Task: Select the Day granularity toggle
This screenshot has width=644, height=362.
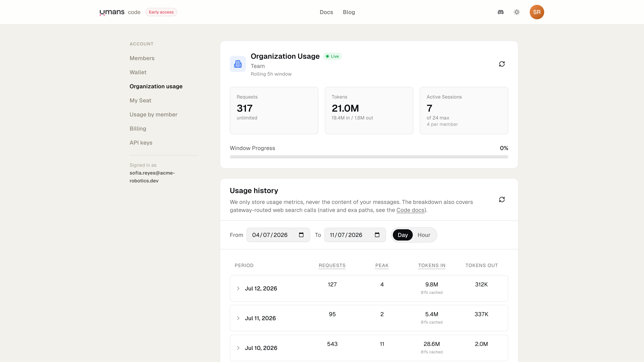Action: 402,235
